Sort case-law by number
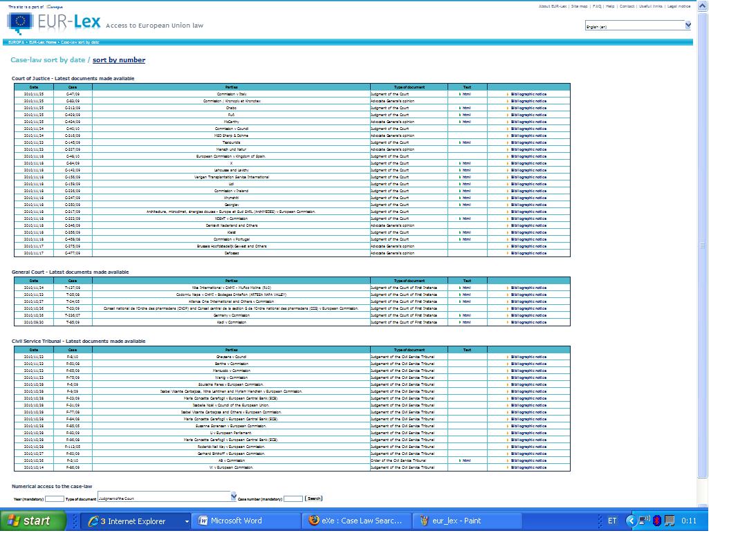Screen dimensions: 747x560 point(118,60)
